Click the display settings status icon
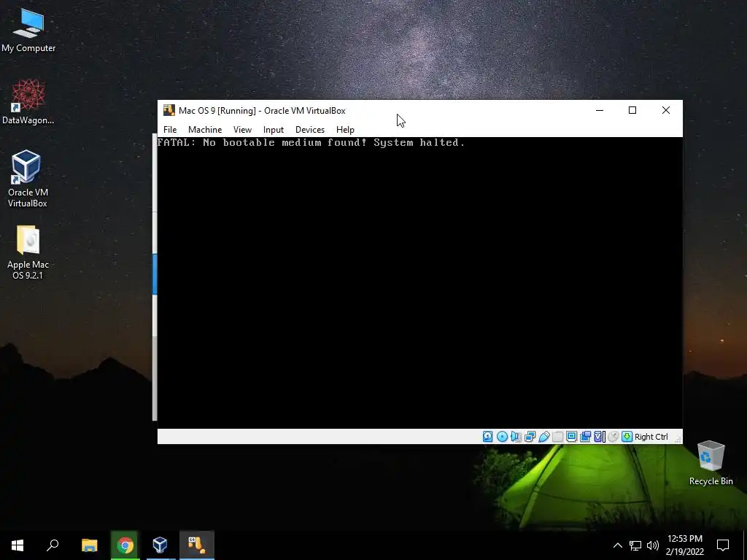Viewport: 747px width, 560px height. (x=571, y=437)
